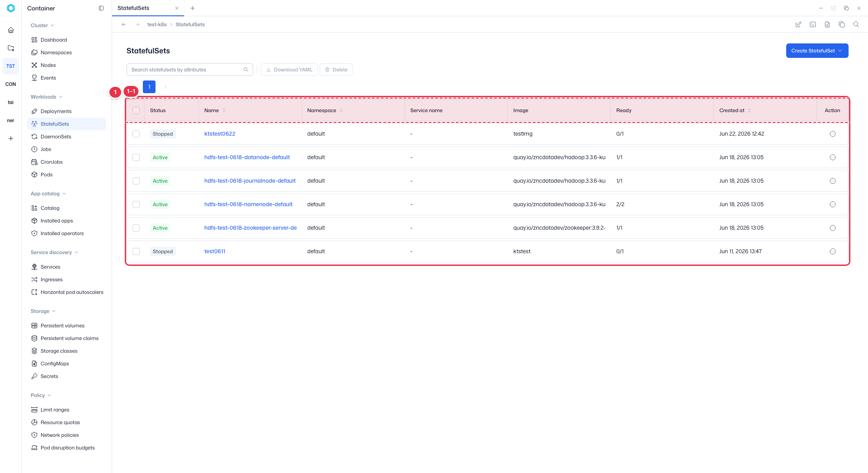Open ktstest0622 statefulset link
Screen dimensions: 868x473
pos(220,134)
